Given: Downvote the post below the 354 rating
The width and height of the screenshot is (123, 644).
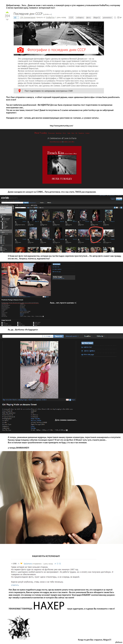Looking at the screenshot, I should (7, 19).
